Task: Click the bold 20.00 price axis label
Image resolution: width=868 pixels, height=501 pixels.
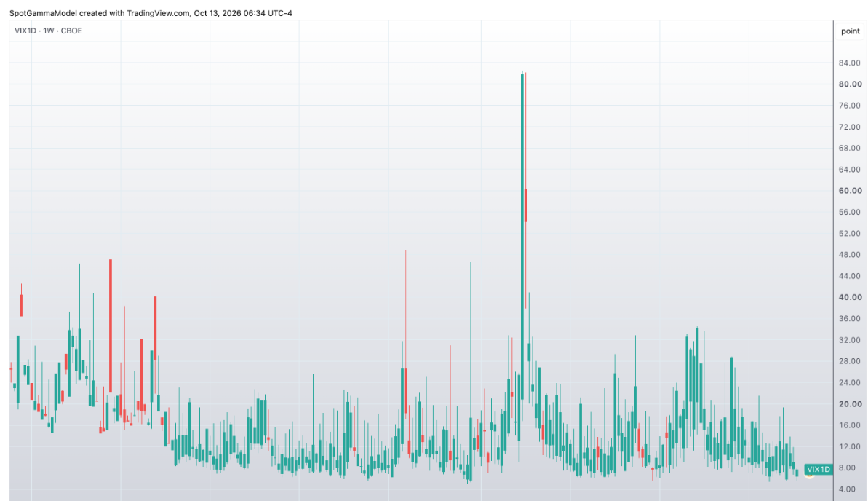Action: [851, 404]
